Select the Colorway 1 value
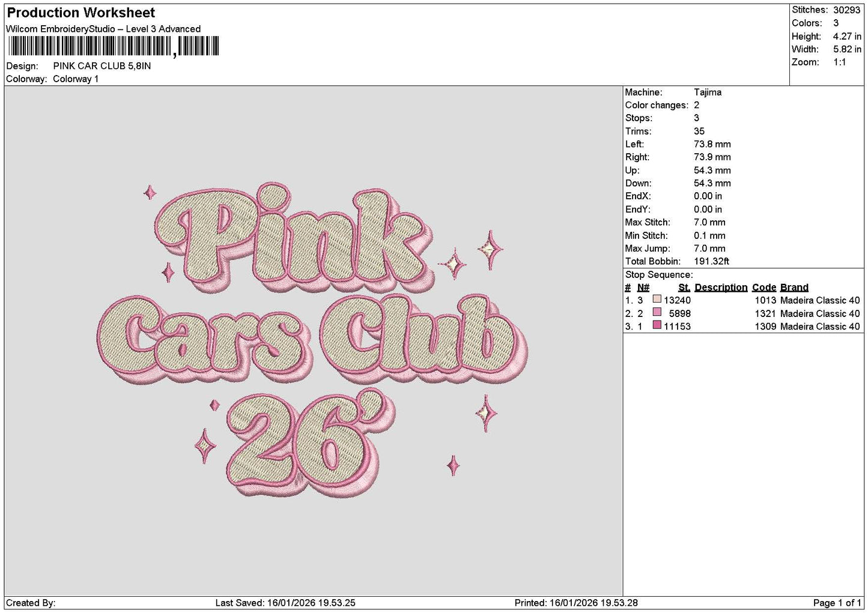 [76, 79]
